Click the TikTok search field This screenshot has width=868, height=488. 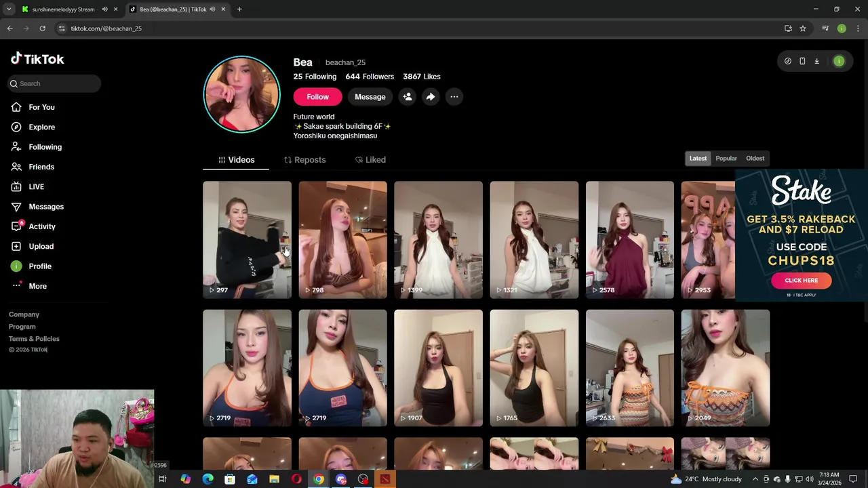click(54, 83)
